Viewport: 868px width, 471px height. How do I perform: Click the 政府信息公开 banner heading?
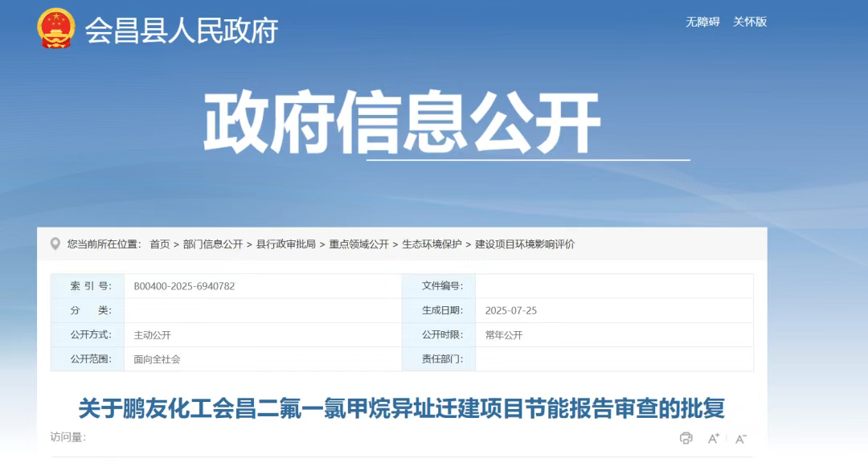[402, 121]
